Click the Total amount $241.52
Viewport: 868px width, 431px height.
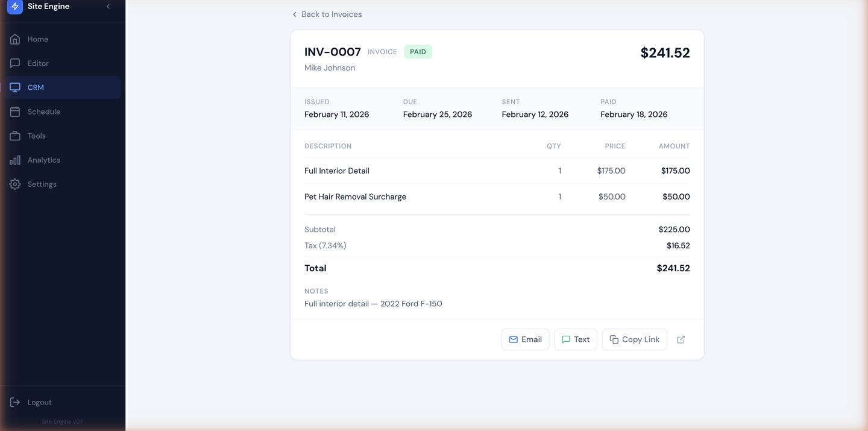(673, 268)
